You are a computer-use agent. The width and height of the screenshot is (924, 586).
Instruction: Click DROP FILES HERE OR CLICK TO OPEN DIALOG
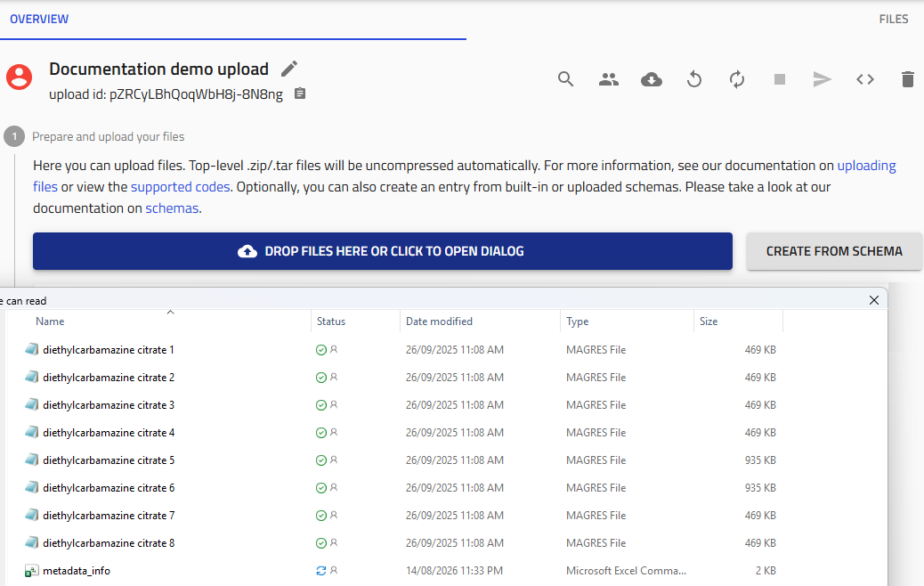pos(383,251)
